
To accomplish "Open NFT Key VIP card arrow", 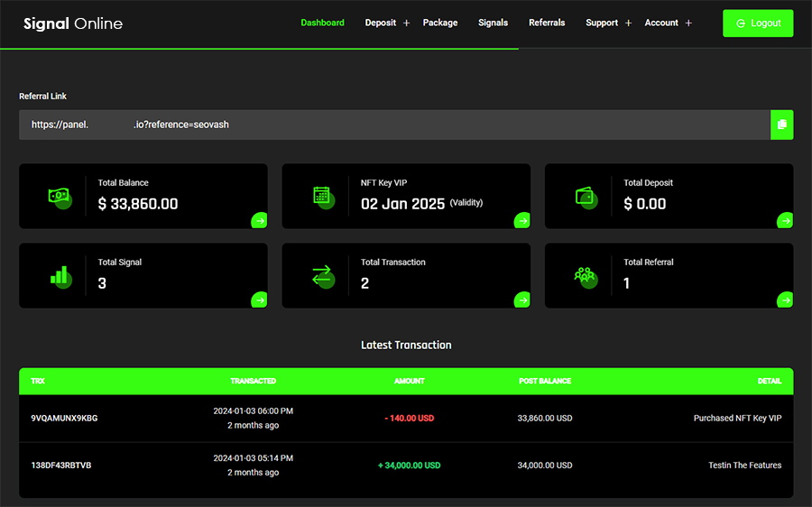I will 521,220.
